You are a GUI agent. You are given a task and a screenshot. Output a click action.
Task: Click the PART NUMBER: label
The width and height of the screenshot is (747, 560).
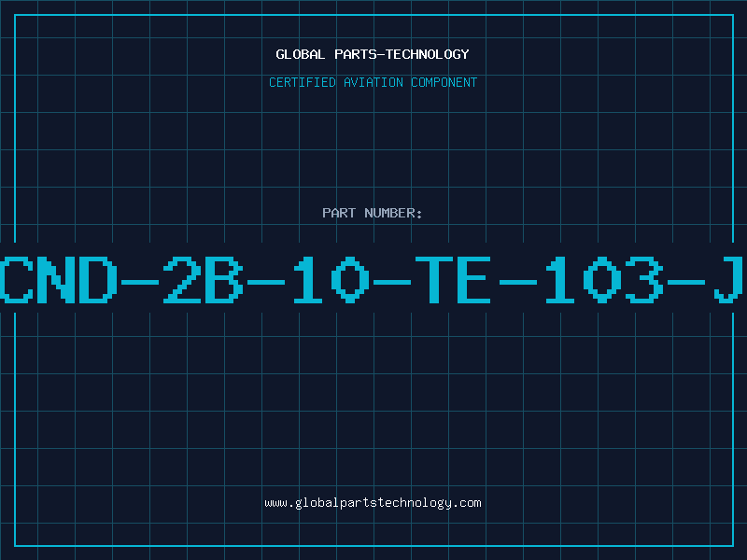click(x=373, y=213)
